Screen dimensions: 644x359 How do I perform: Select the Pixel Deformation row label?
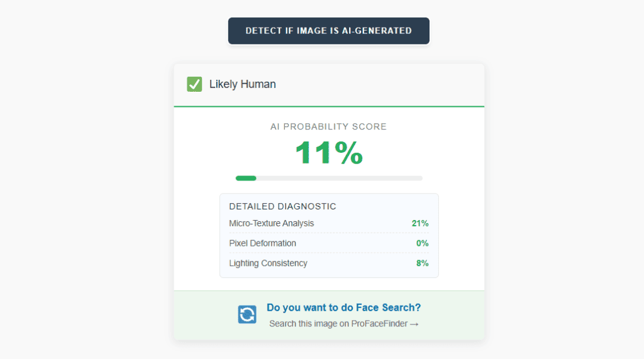pos(262,243)
